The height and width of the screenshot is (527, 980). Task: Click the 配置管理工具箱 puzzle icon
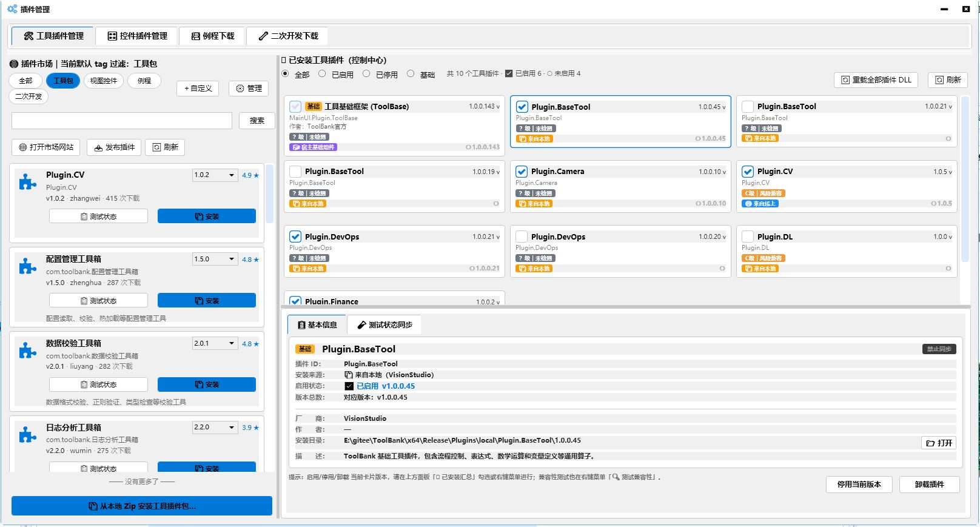pyautogui.click(x=27, y=266)
